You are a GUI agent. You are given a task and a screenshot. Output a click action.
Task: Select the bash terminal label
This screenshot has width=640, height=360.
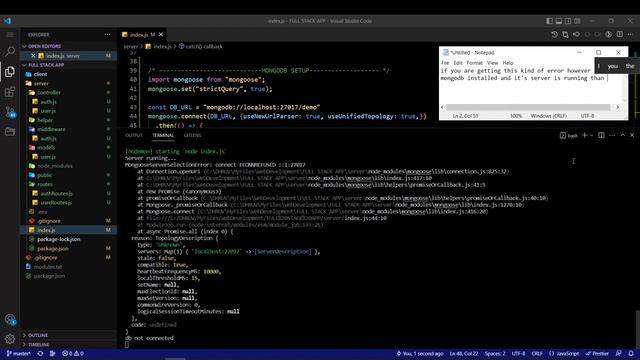[569, 136]
